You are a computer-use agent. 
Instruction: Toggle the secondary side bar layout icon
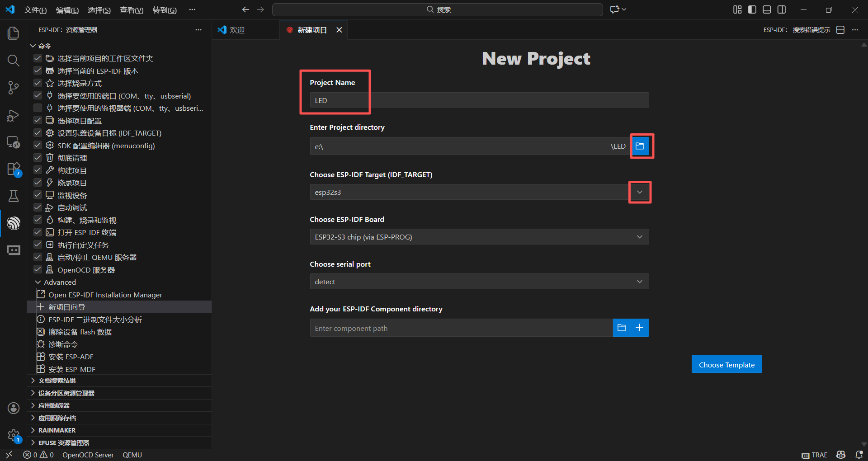pos(782,9)
